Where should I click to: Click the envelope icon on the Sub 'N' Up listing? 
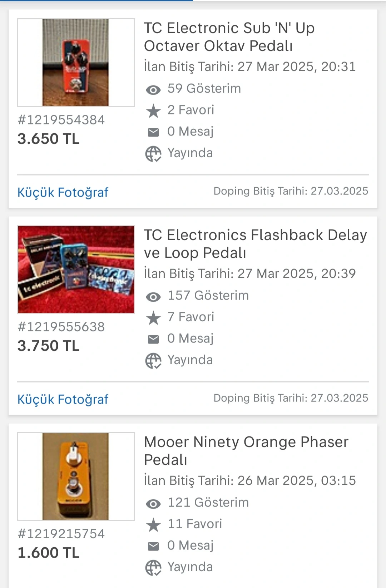tap(153, 132)
